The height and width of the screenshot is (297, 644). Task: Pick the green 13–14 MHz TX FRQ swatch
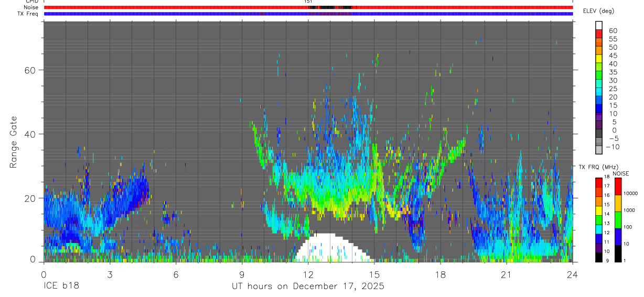[x=599, y=220]
